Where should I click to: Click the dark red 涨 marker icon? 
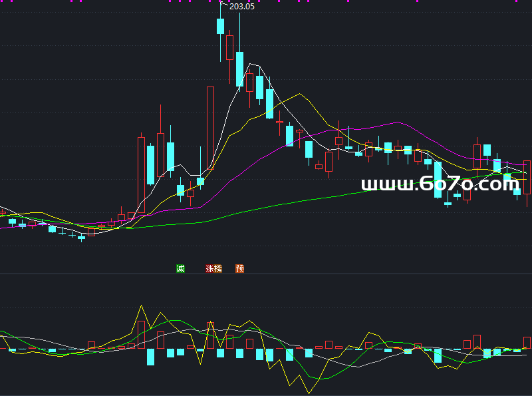210,269
